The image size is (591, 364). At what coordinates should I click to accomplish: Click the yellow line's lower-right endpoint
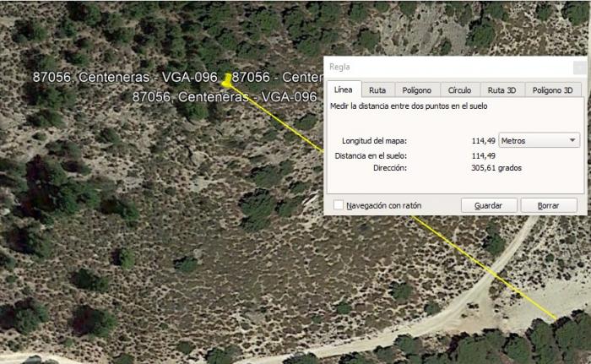coord(556,319)
